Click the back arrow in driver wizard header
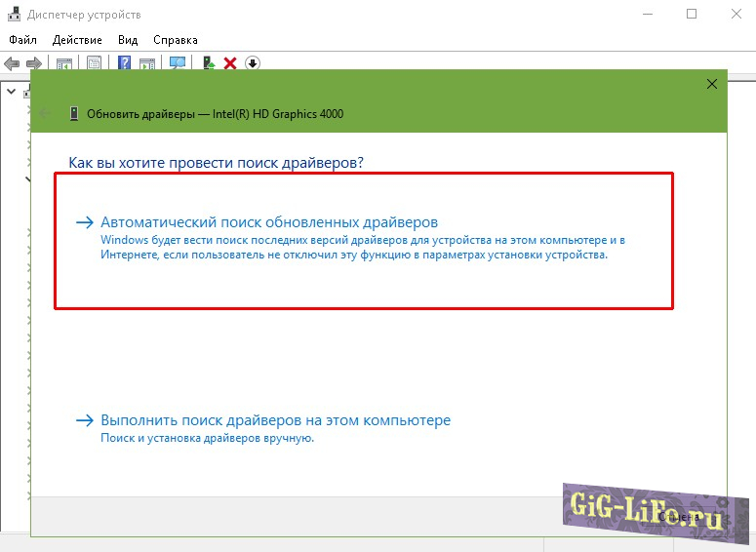756x552 pixels. point(43,113)
